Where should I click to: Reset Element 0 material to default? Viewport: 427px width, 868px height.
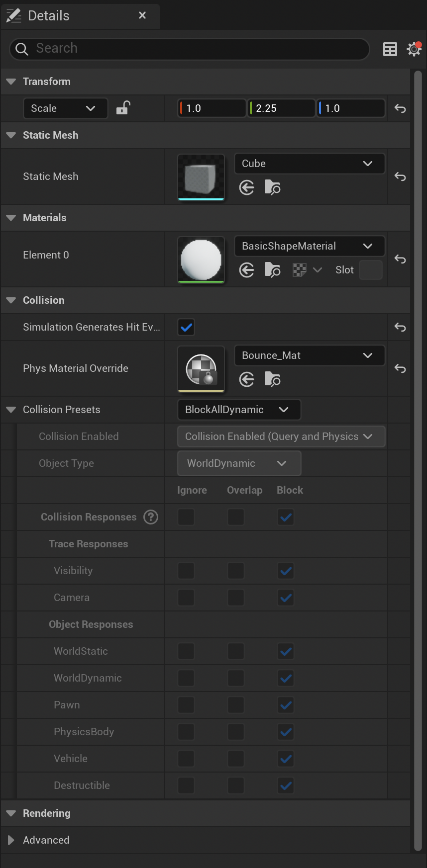point(400,259)
